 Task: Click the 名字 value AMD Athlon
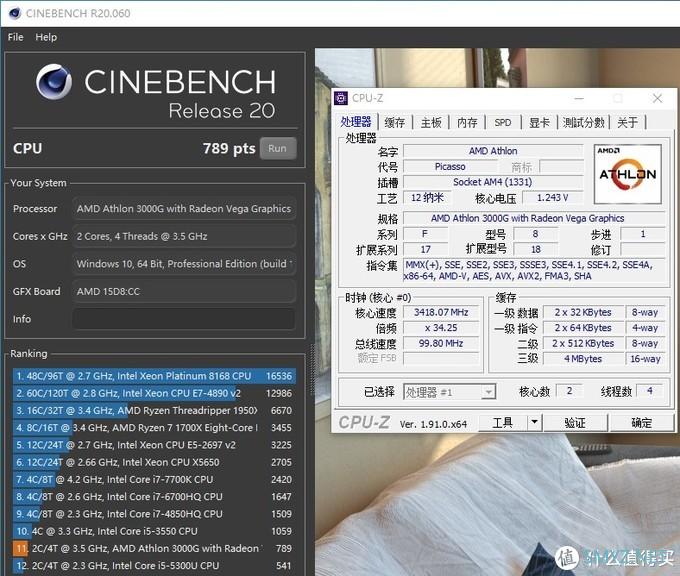[493, 151]
